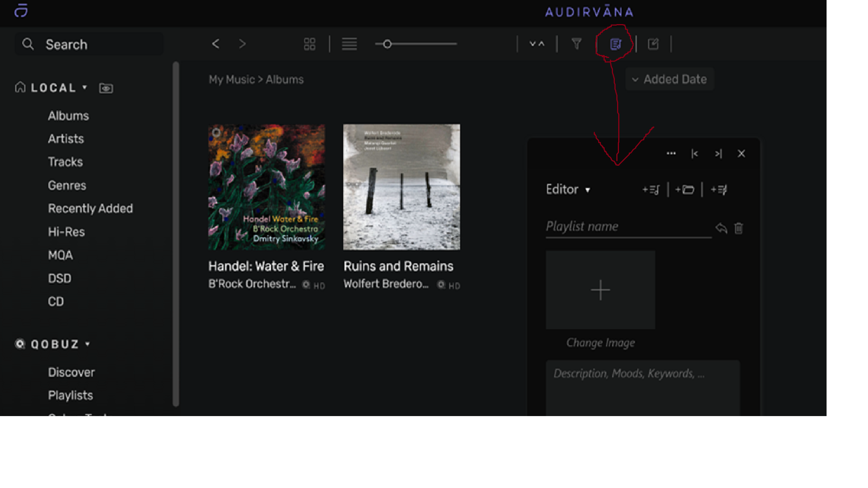Delete the playlist with the trash icon

(x=738, y=228)
